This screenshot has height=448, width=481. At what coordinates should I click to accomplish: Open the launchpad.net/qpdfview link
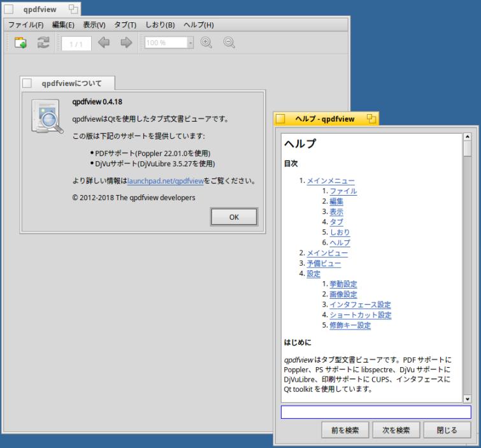point(166,181)
